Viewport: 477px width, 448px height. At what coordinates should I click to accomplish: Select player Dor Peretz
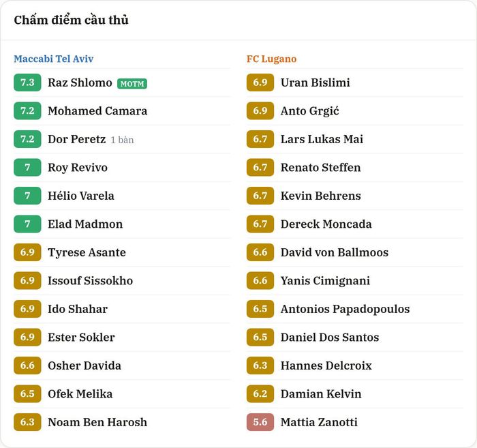pyautogui.click(x=76, y=139)
